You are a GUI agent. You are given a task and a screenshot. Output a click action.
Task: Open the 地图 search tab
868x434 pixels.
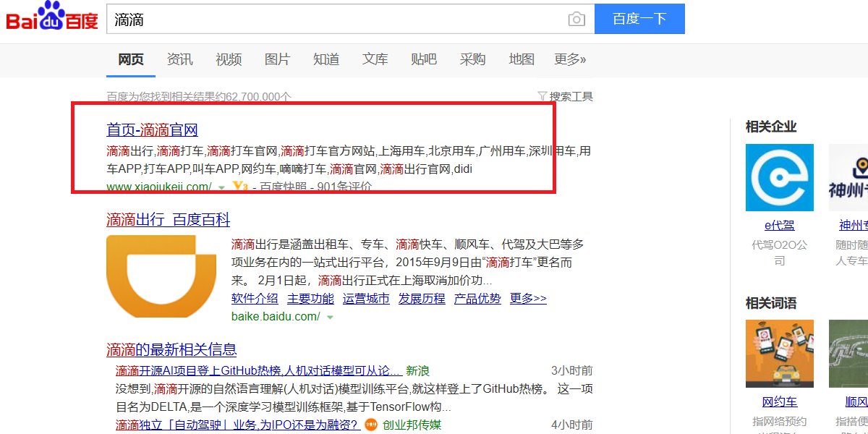pos(521,59)
